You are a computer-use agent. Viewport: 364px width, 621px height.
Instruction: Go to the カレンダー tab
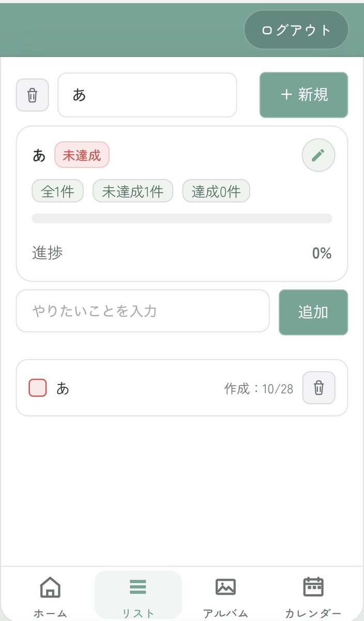point(313,613)
